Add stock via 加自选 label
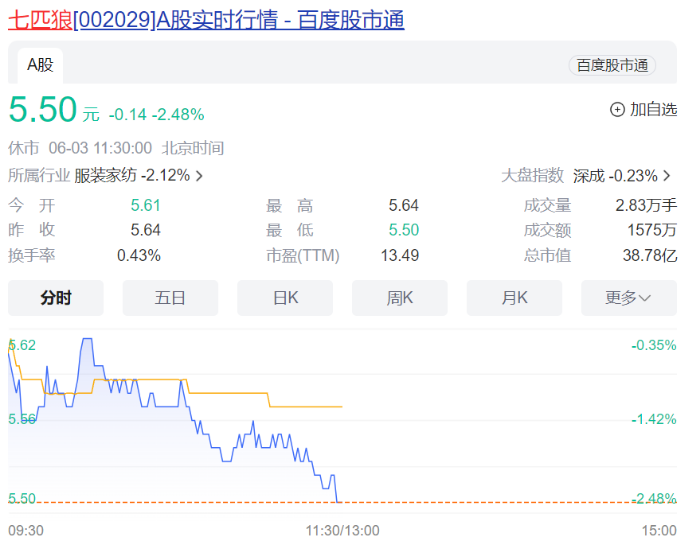 pos(654,109)
